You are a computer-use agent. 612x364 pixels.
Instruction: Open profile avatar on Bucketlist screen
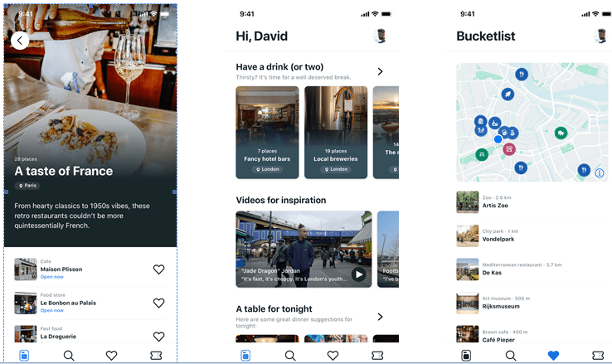[601, 36]
